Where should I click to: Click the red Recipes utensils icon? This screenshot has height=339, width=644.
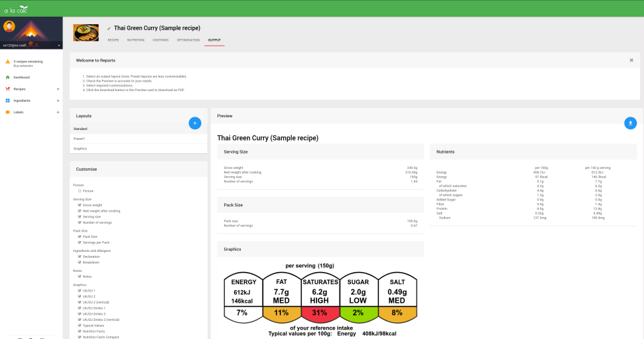click(7, 88)
